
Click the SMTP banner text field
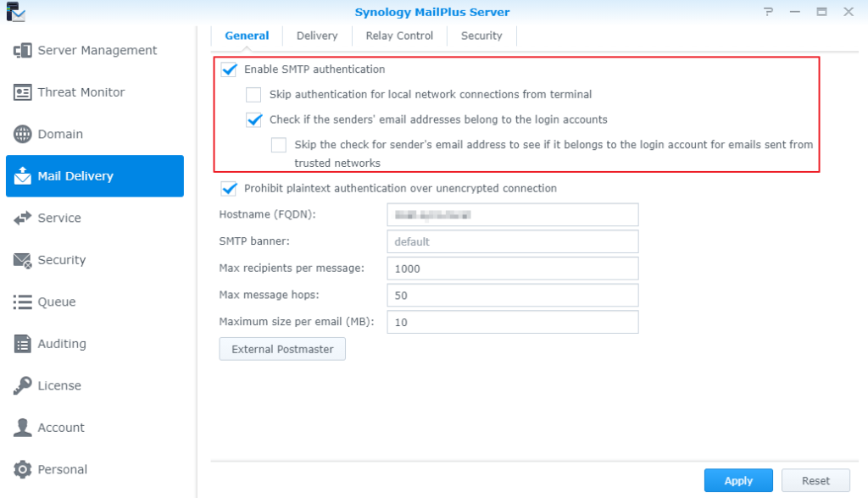(513, 242)
